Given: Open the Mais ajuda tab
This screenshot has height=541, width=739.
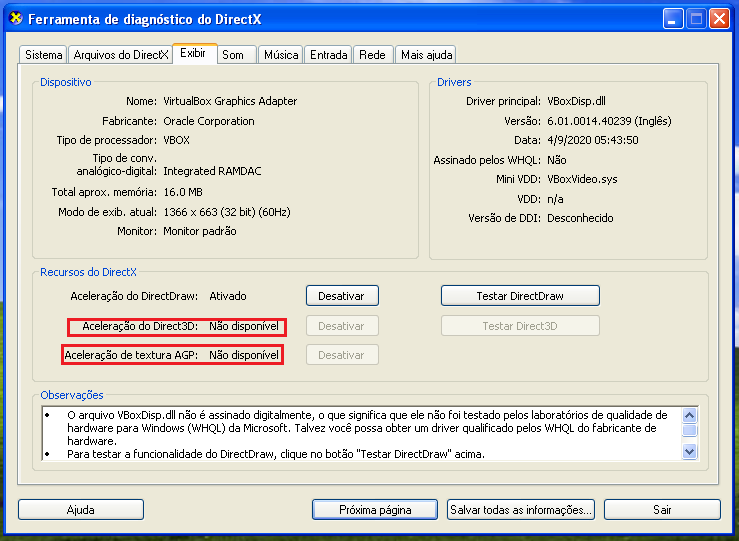Looking at the screenshot, I should tap(426, 55).
